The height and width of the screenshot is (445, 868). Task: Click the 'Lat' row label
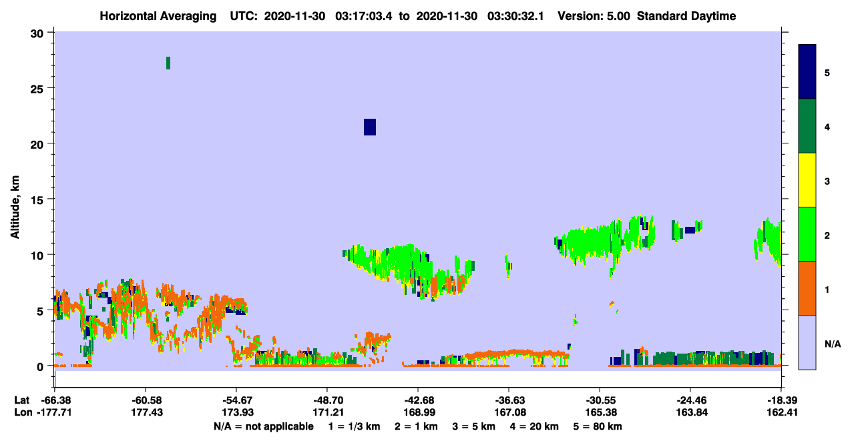(21, 400)
